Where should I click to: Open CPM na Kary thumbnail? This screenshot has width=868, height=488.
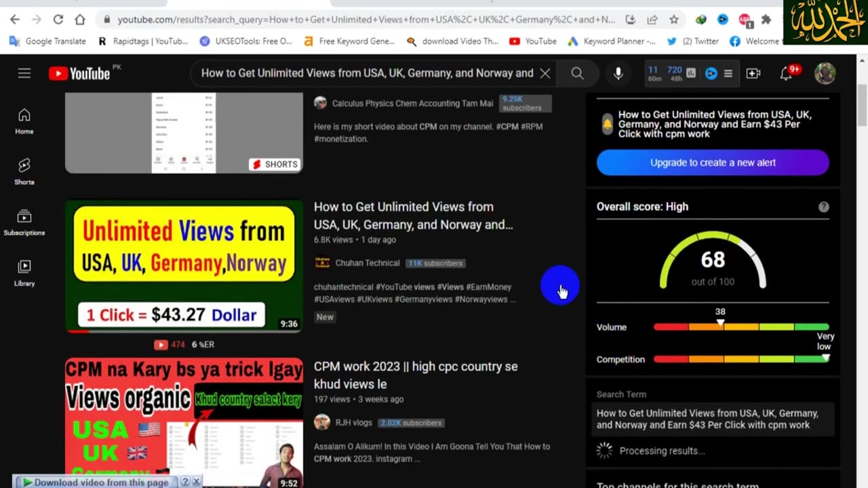coord(184,422)
